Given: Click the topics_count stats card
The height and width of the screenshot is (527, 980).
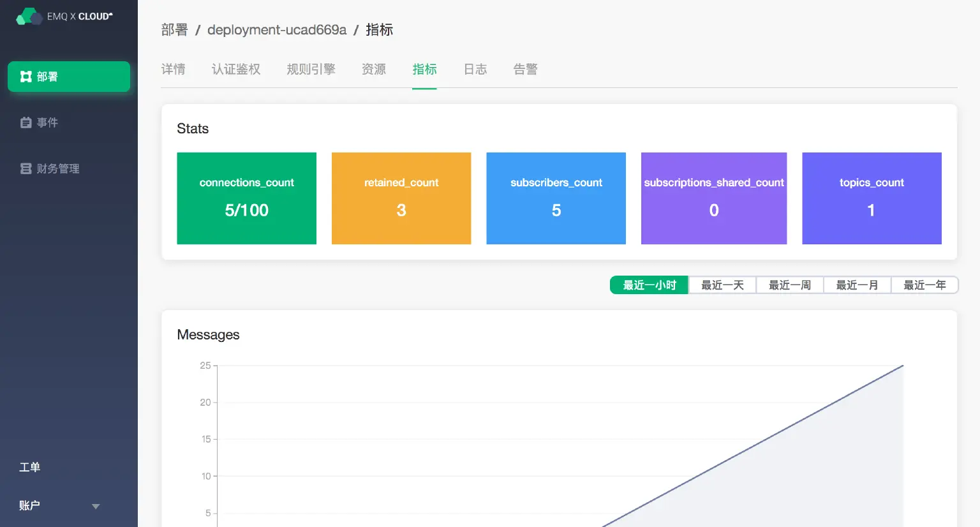Looking at the screenshot, I should pyautogui.click(x=872, y=198).
